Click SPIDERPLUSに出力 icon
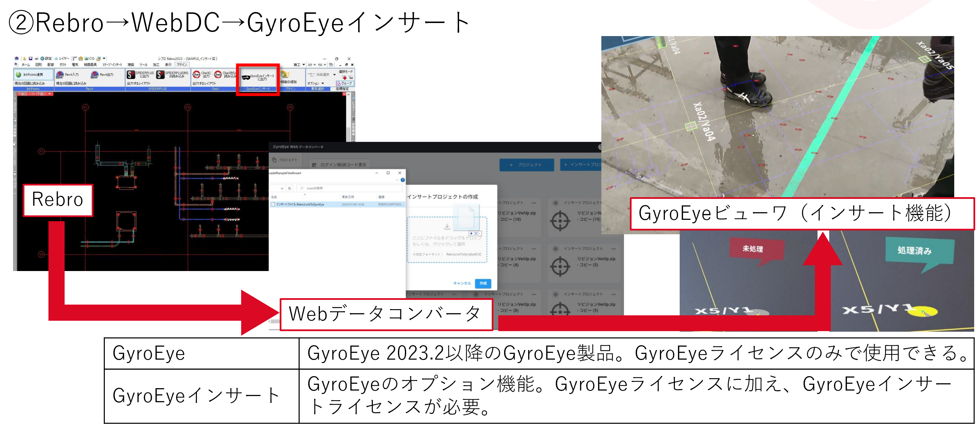This screenshot has width=980, height=428. point(131,75)
